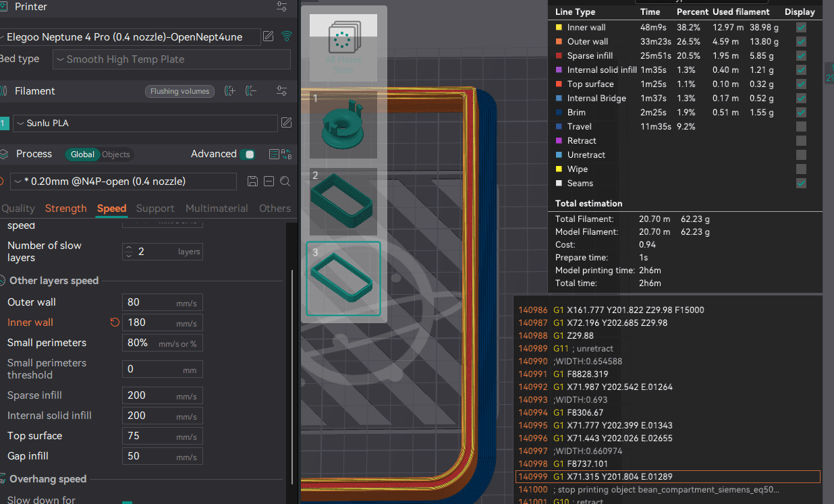Expand the 0.20mm @N4P-open process preset dropdown
Image resolution: width=834 pixels, height=504 pixels.
click(x=124, y=181)
